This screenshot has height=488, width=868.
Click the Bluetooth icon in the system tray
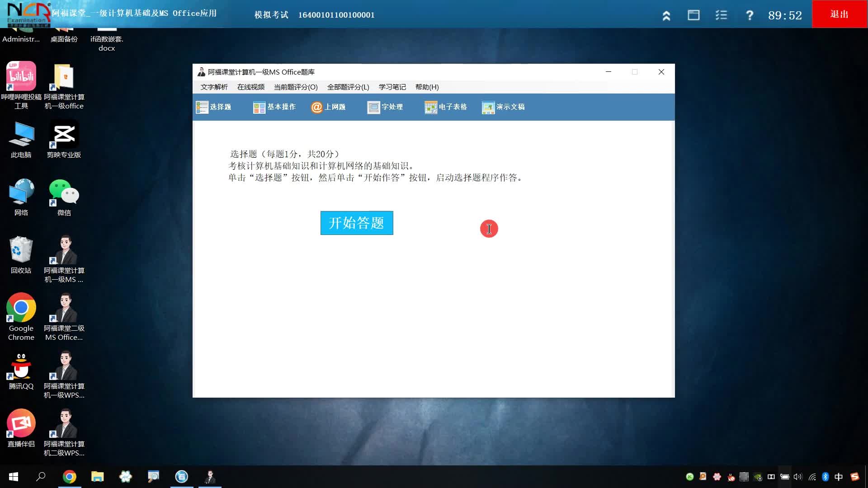[x=825, y=477]
